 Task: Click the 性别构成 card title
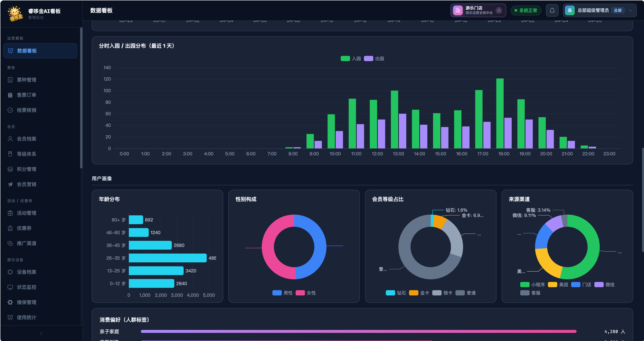pos(246,199)
